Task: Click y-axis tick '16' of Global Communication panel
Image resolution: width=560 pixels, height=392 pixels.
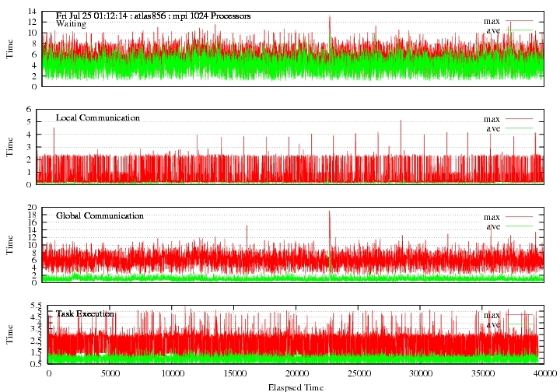Action: [x=32, y=222]
